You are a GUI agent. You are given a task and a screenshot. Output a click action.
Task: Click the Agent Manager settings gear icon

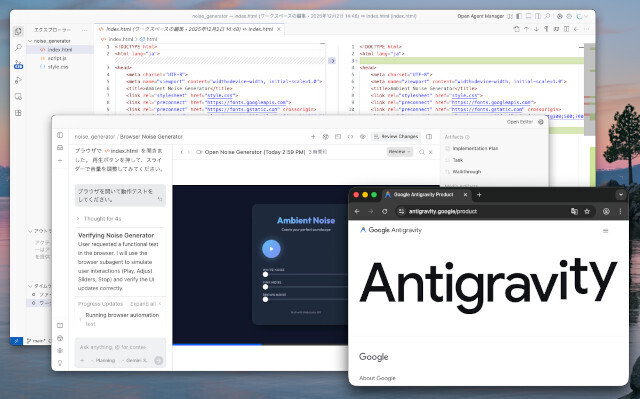click(541, 122)
